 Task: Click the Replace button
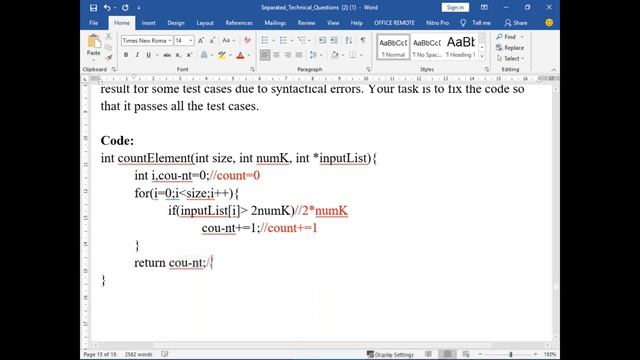coord(510,48)
